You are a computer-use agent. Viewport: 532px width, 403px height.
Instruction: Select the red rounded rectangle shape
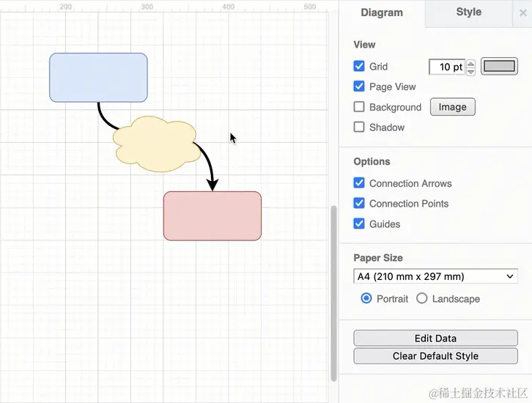tap(213, 215)
